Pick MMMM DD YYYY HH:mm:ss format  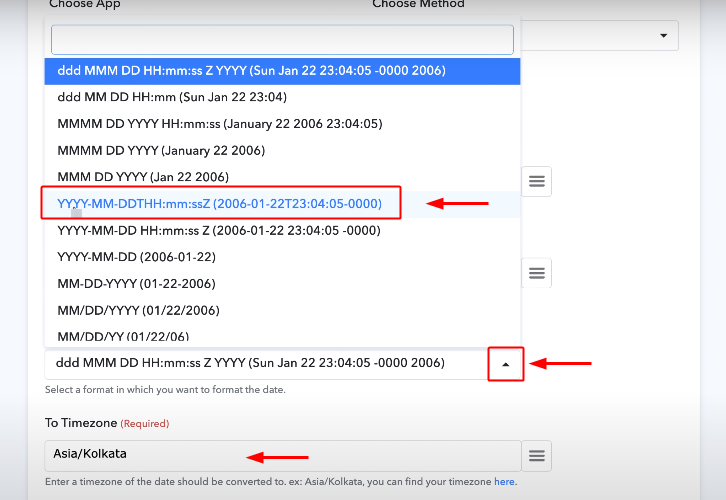[x=282, y=124]
